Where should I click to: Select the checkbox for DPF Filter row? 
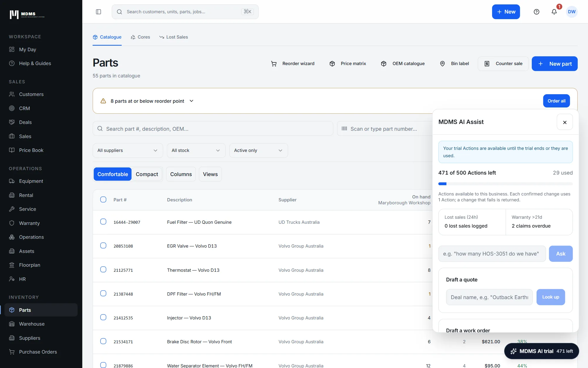pyautogui.click(x=103, y=294)
